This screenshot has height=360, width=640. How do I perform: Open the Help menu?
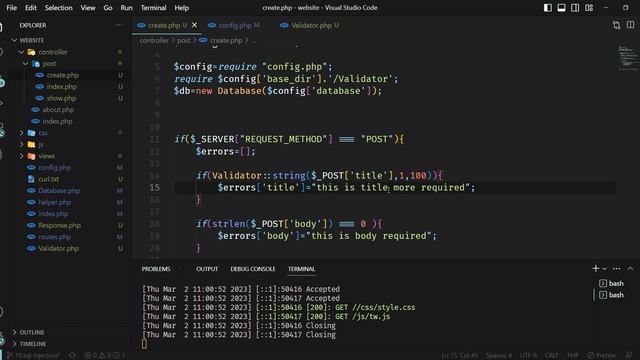[182, 8]
